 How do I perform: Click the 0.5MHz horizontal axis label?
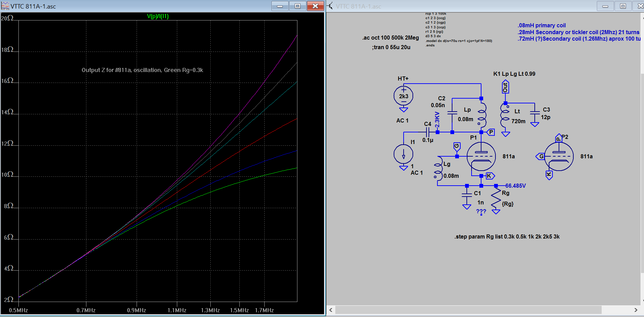(18, 310)
